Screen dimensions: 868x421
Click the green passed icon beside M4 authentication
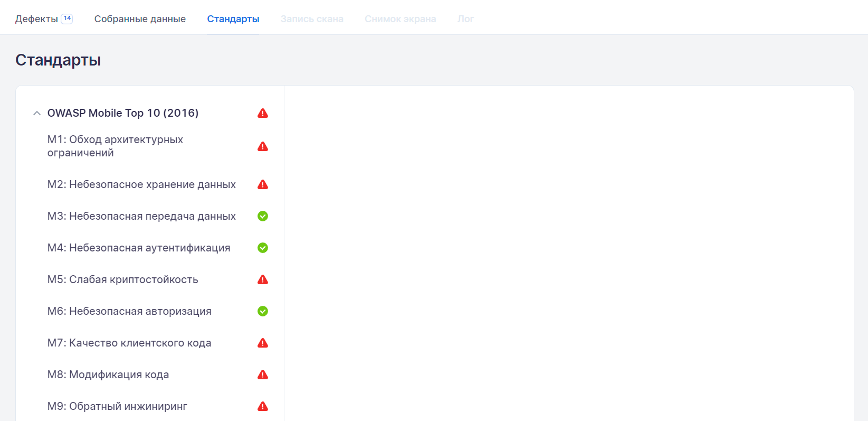tap(263, 248)
